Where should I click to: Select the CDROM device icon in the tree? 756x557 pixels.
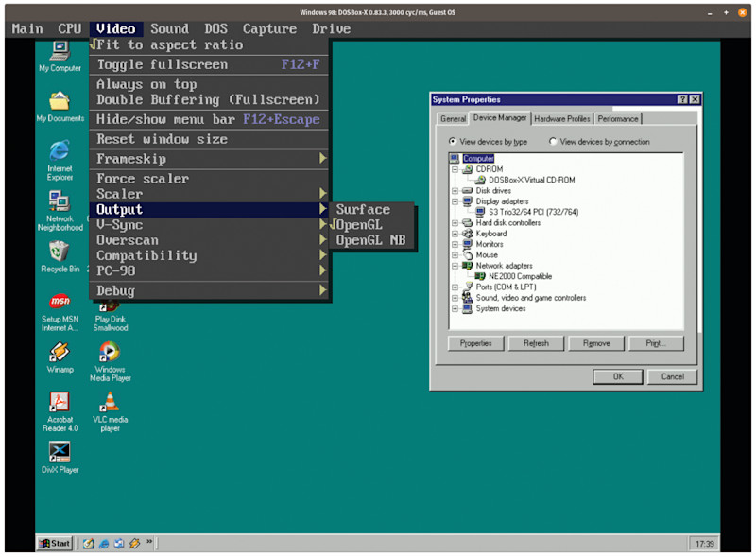pos(467,169)
